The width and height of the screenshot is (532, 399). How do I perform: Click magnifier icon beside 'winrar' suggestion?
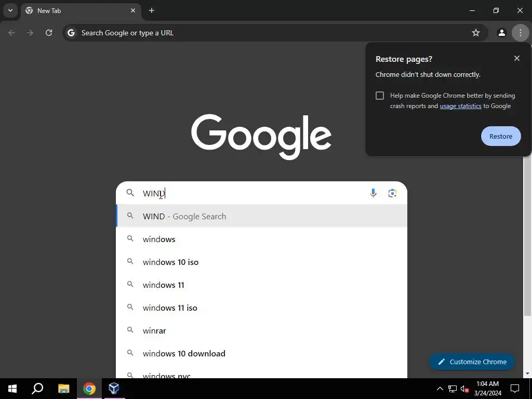130,330
